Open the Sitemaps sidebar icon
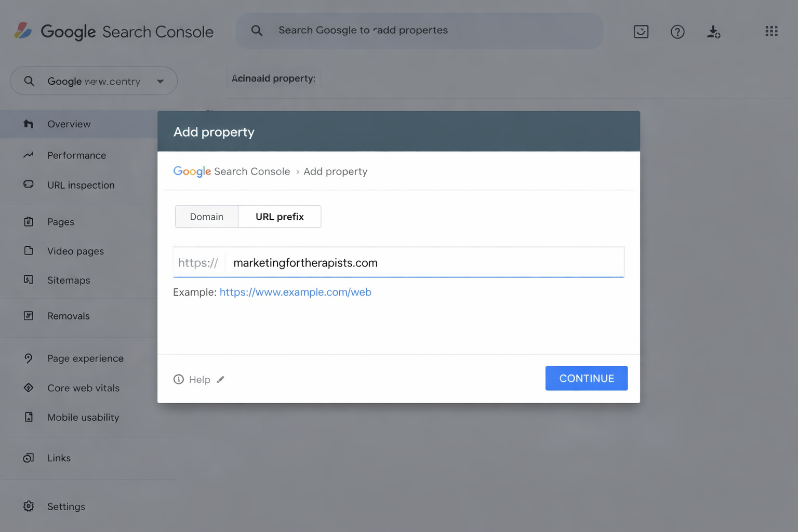Viewport: 798px width, 532px height. [x=28, y=280]
